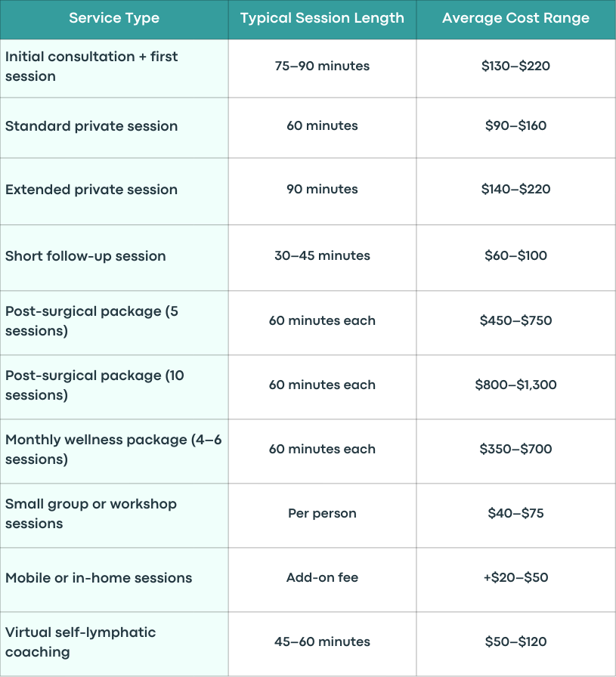Image resolution: width=616 pixels, height=677 pixels.
Task: Click the Extended private session cell
Action: 114,191
